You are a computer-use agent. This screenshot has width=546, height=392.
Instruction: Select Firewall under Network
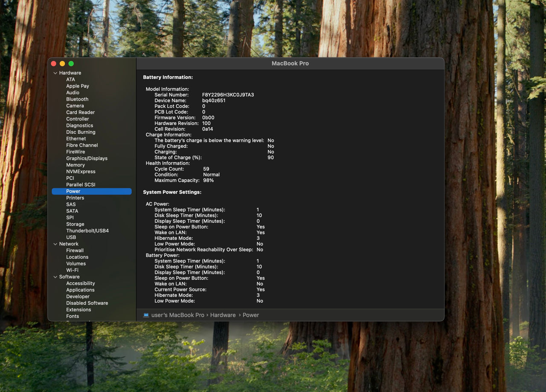(75, 251)
